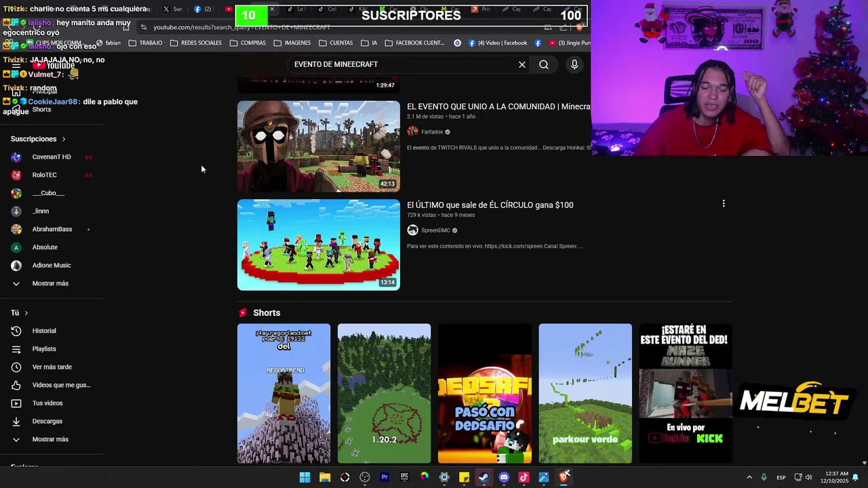Open the IMAGENES bookmarks folder
Image resolution: width=868 pixels, height=488 pixels.
coord(292,43)
